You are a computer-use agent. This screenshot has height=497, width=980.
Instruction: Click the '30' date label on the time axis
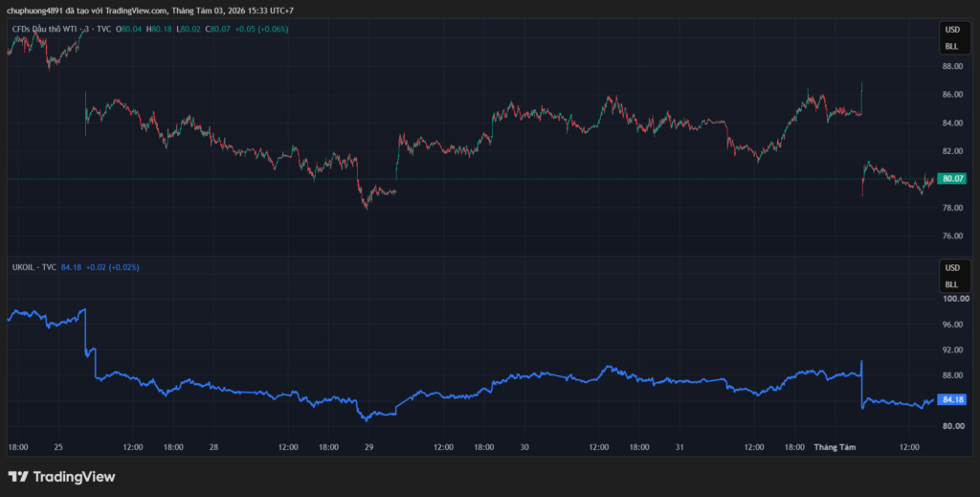point(524,447)
